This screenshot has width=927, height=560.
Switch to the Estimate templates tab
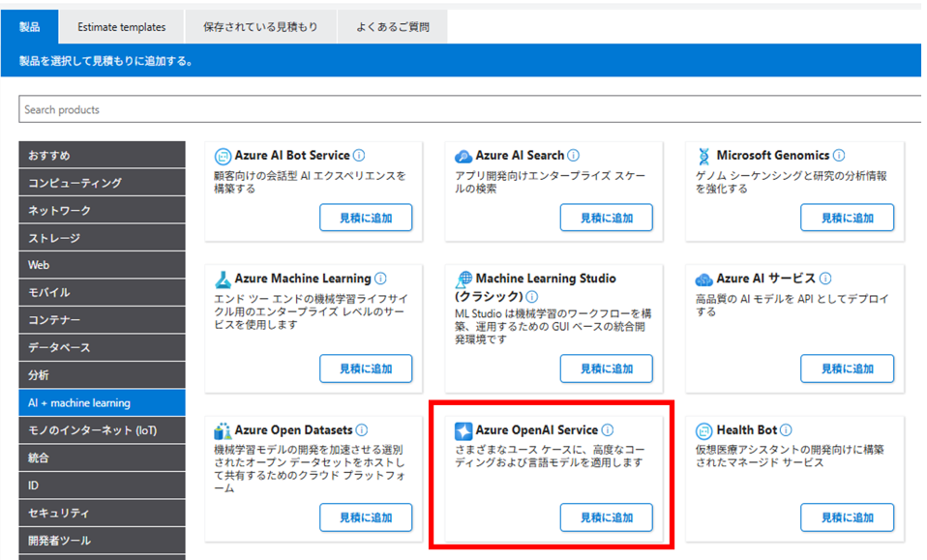(x=122, y=27)
